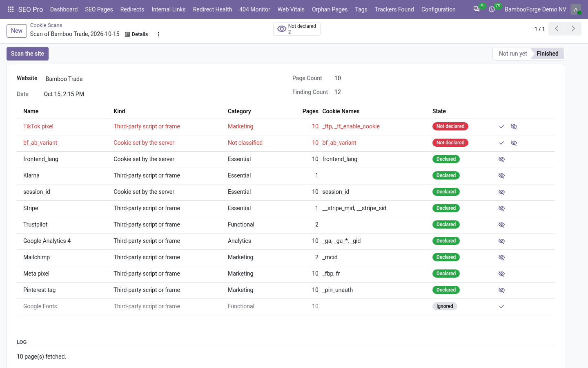The width and height of the screenshot is (588, 368).
Task: Restore Google Fonts with checkmark icon
Action: [501, 307]
